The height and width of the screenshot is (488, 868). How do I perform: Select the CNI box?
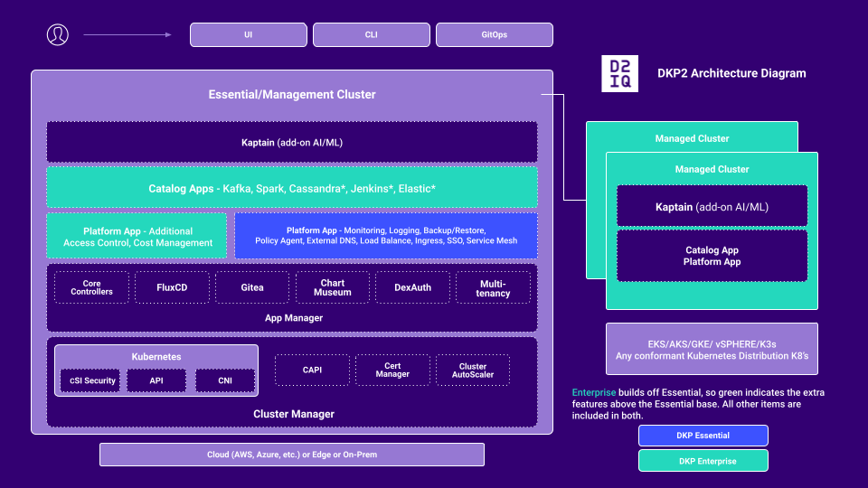point(225,380)
